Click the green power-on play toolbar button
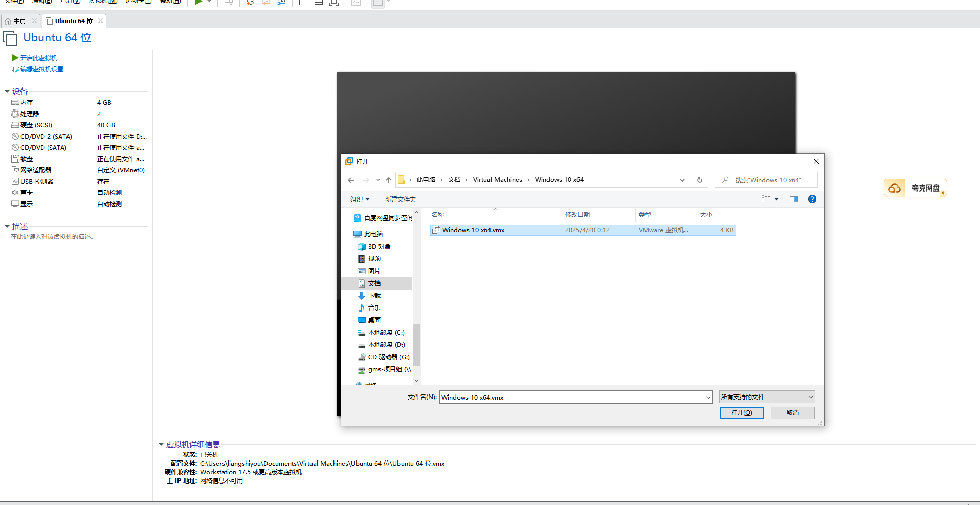 [x=198, y=2]
